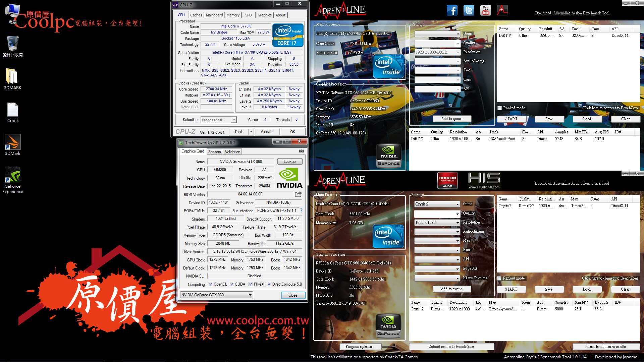Click the Intel inside badge in DiRT 3 tool

click(389, 66)
